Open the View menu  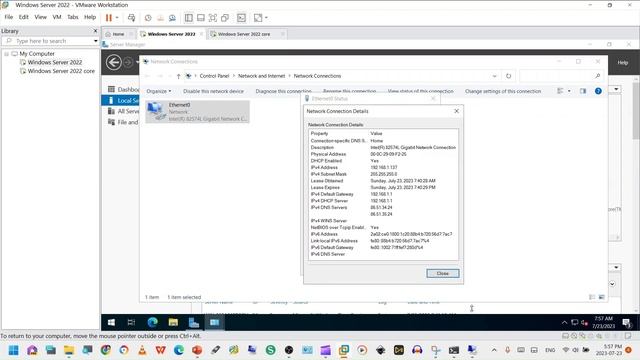40,17
